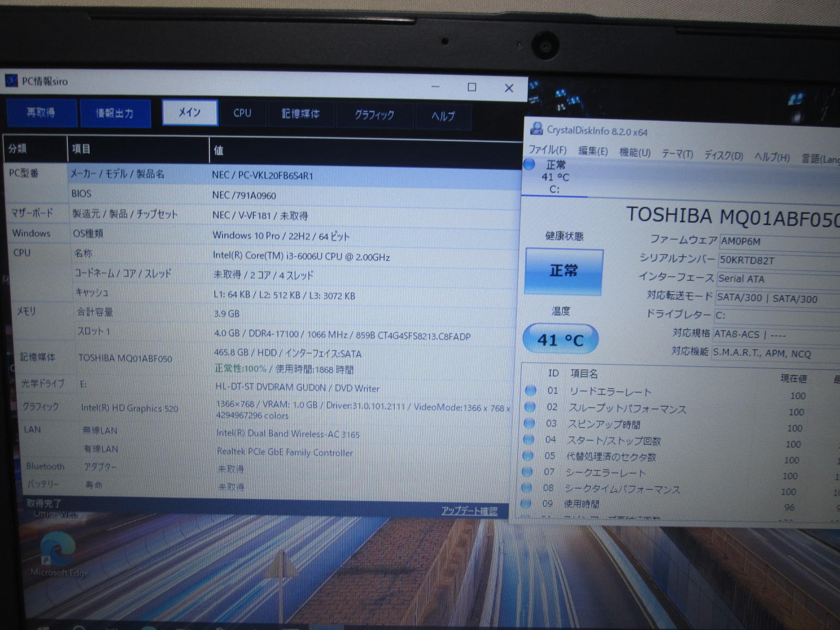The image size is (840, 630).
Task: Click status circle for スタート/ストップ回数 row
Action: point(528,439)
